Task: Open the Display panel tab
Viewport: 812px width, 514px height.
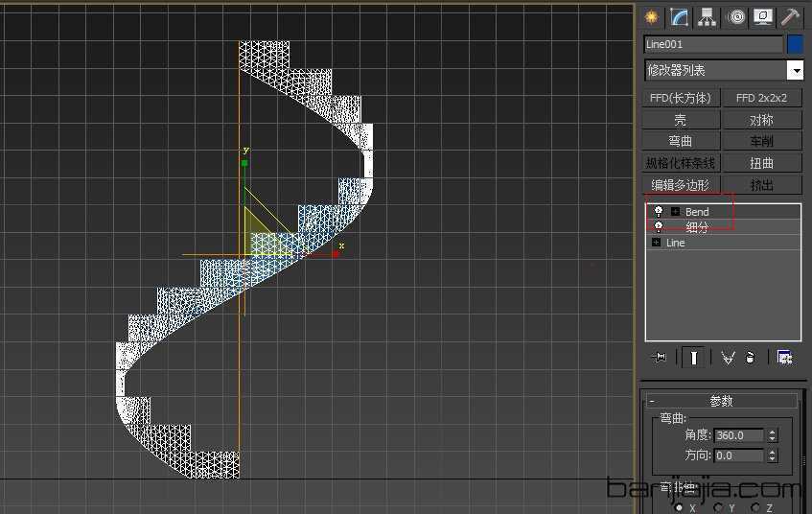Action: click(x=762, y=17)
